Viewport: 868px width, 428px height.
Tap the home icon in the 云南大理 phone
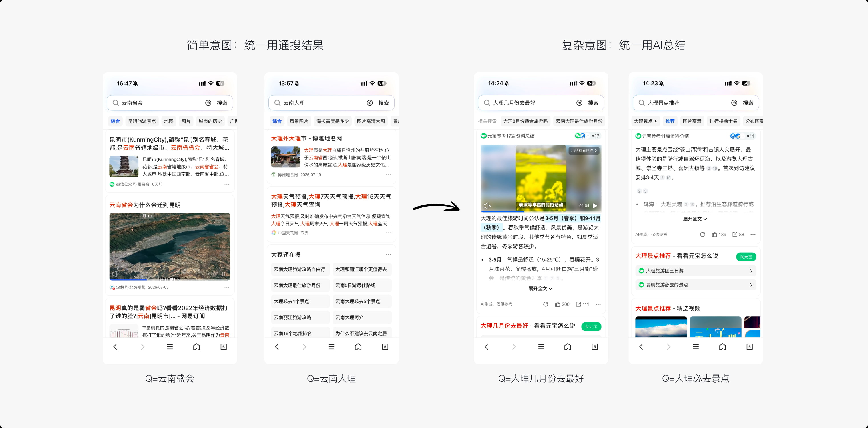click(358, 346)
